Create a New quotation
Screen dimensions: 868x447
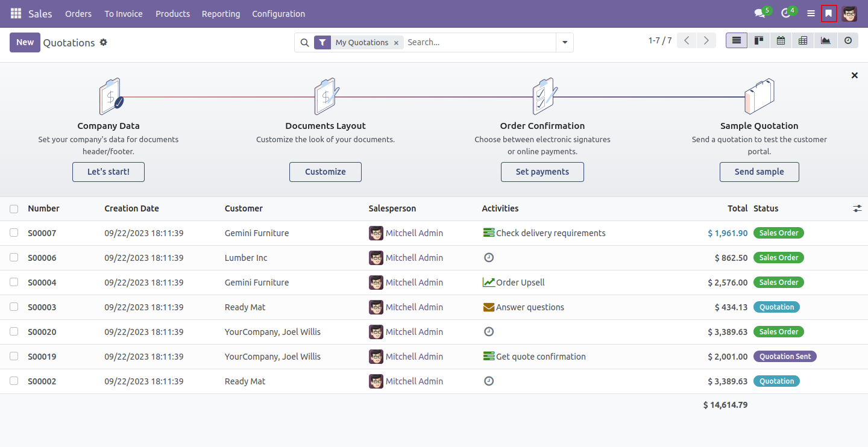click(x=25, y=42)
